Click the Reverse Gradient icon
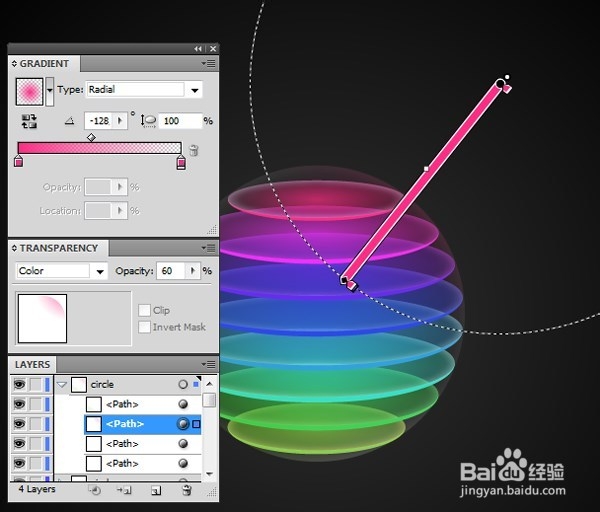 29,121
